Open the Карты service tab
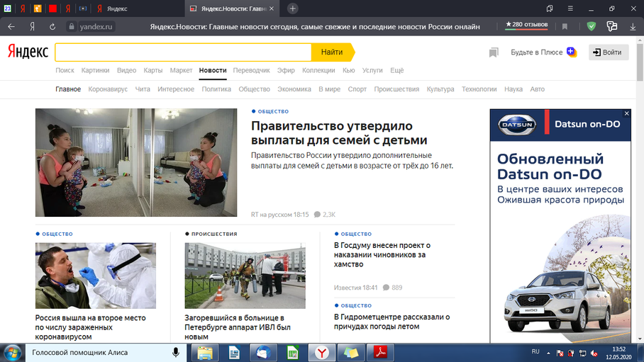This screenshot has height=362, width=644. (152, 70)
